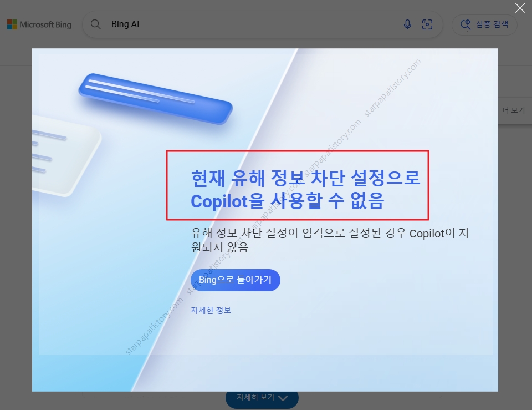Open the 더 보기 menu

[x=514, y=110]
